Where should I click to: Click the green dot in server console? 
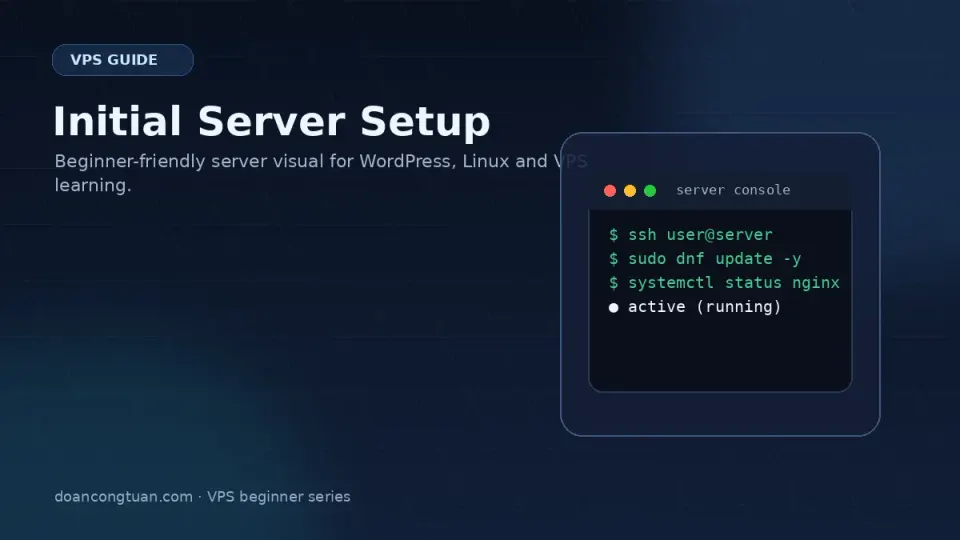650,191
